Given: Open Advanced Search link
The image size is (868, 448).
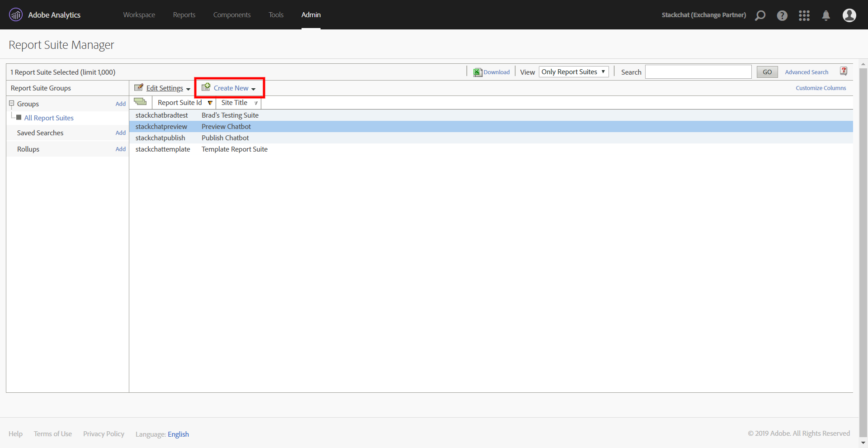Looking at the screenshot, I should (x=807, y=72).
